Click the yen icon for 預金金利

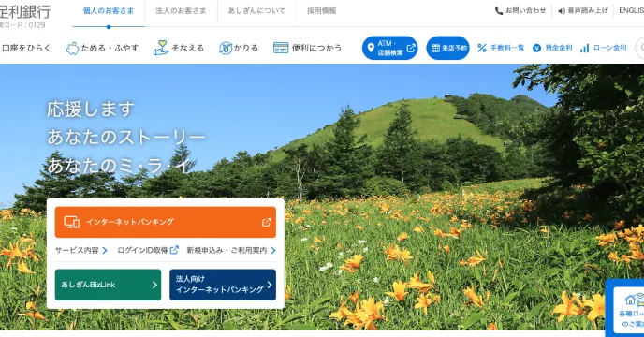click(536, 48)
